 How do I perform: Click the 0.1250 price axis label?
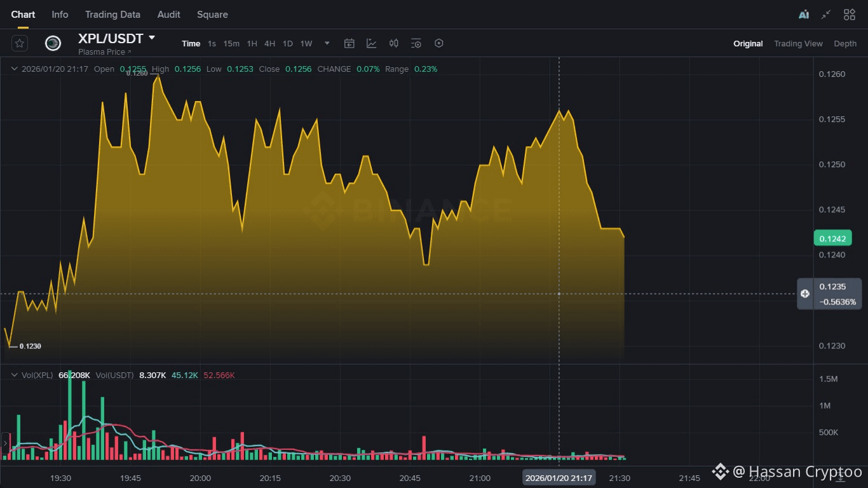coord(832,165)
